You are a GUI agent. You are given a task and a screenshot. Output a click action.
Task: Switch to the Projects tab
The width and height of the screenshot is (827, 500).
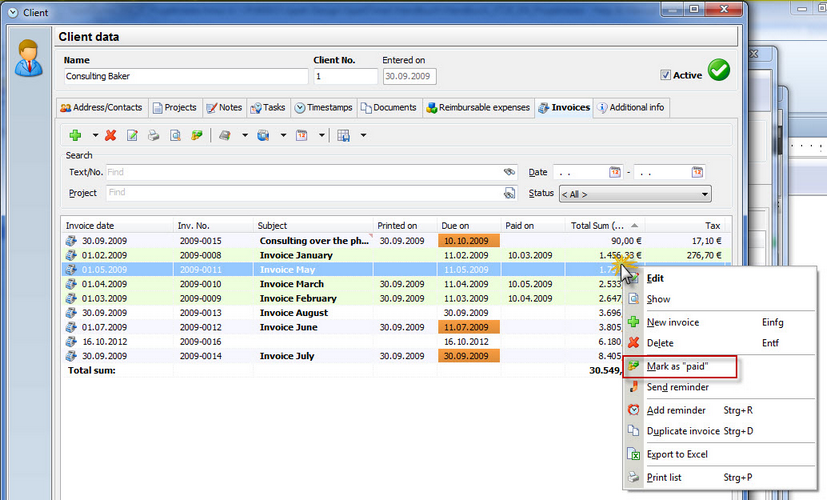coord(175,108)
